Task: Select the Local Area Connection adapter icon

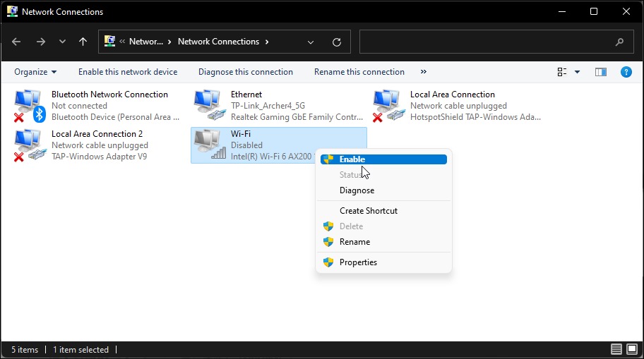Action: click(388, 106)
